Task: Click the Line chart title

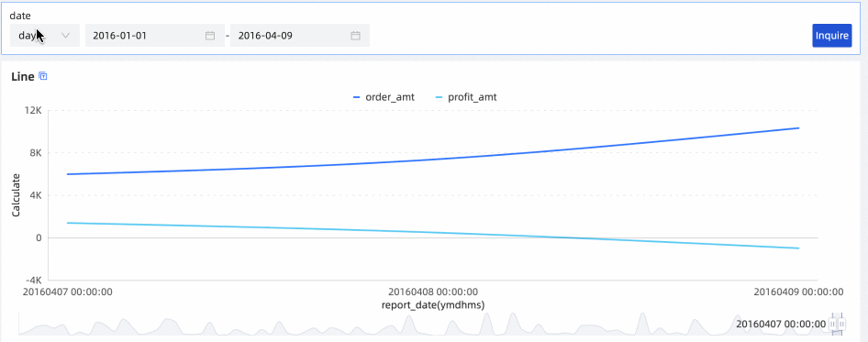Action: tap(23, 77)
